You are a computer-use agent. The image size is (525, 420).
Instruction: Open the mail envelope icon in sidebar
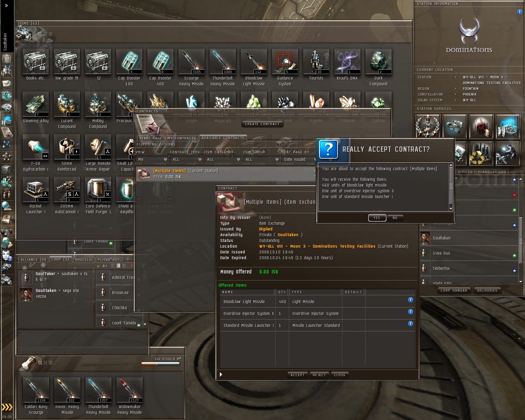coord(7,83)
